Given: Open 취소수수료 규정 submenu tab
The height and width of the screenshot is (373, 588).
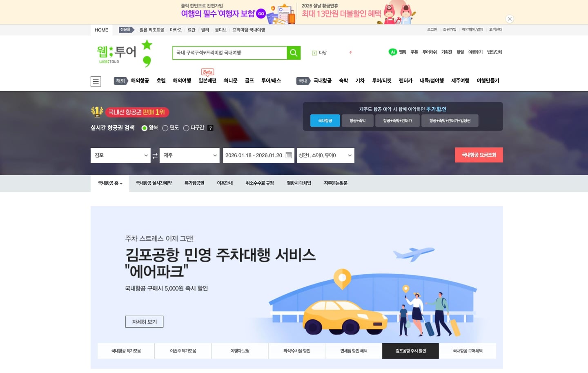Looking at the screenshot, I should coord(260,183).
